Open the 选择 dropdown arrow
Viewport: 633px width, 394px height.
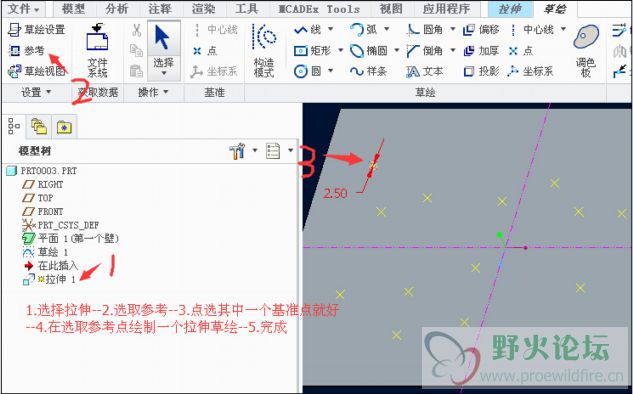point(163,73)
